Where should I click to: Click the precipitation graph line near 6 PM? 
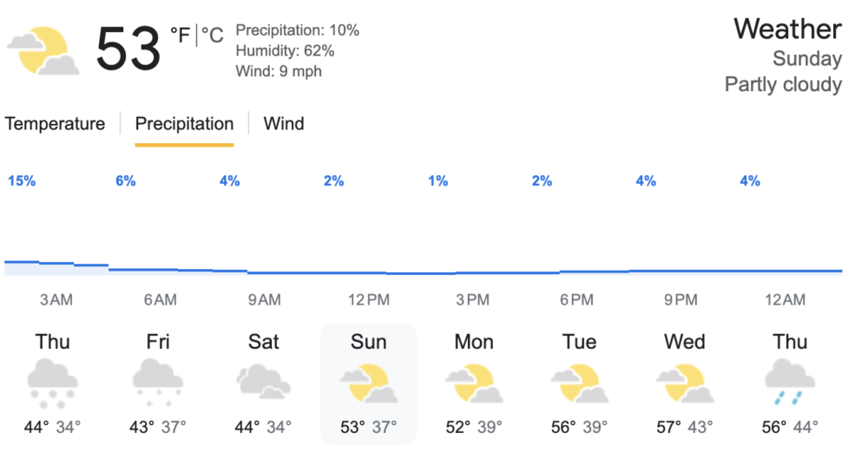(x=577, y=272)
